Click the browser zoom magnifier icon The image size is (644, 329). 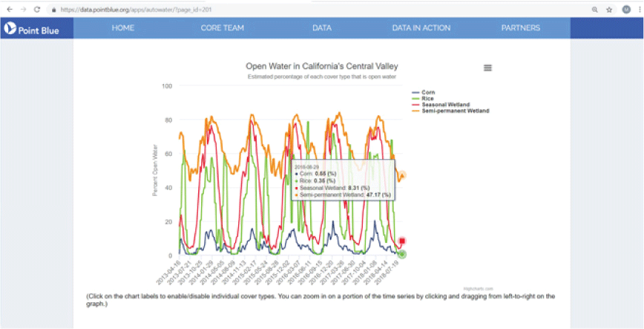(x=595, y=10)
